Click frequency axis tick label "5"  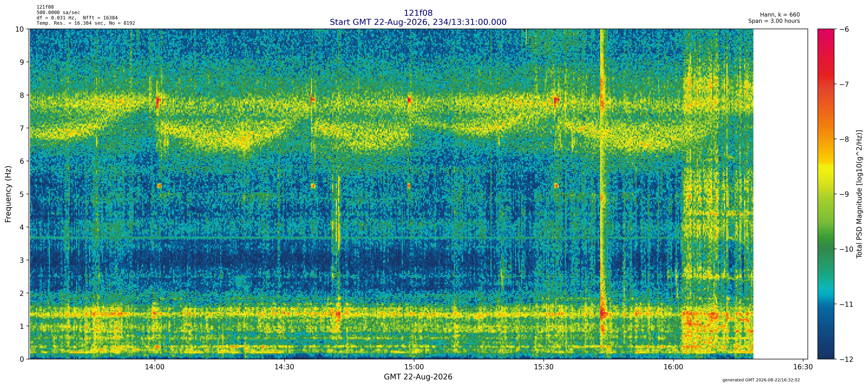(x=22, y=194)
